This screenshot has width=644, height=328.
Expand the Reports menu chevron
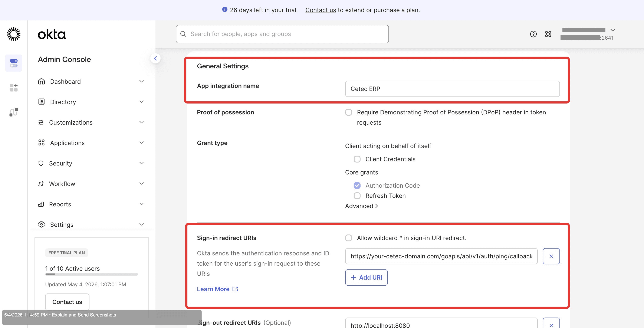click(x=141, y=204)
